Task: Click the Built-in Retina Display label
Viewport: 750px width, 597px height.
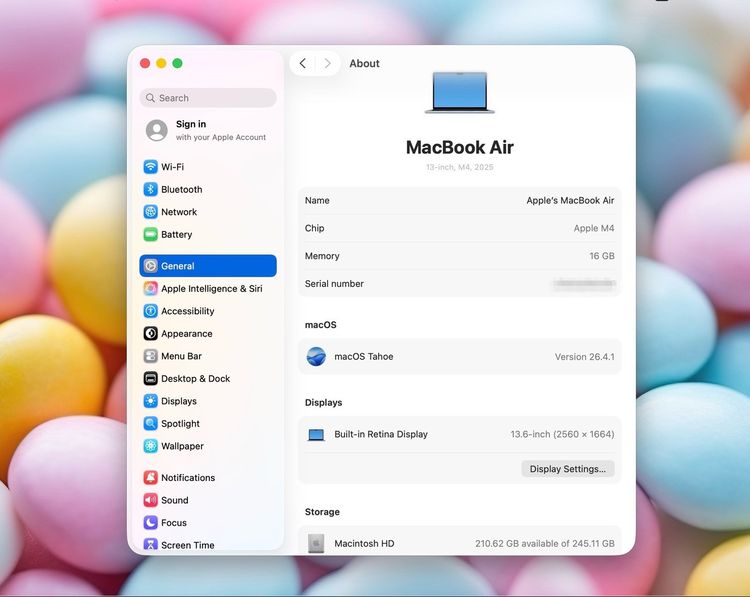Action: pos(381,434)
